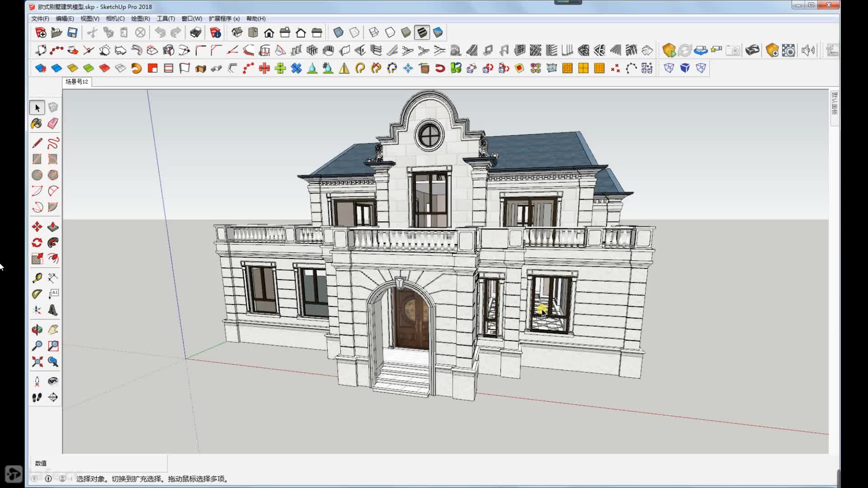Click the green plus plugin icon
This screenshot has height=488, width=868.
(280, 68)
